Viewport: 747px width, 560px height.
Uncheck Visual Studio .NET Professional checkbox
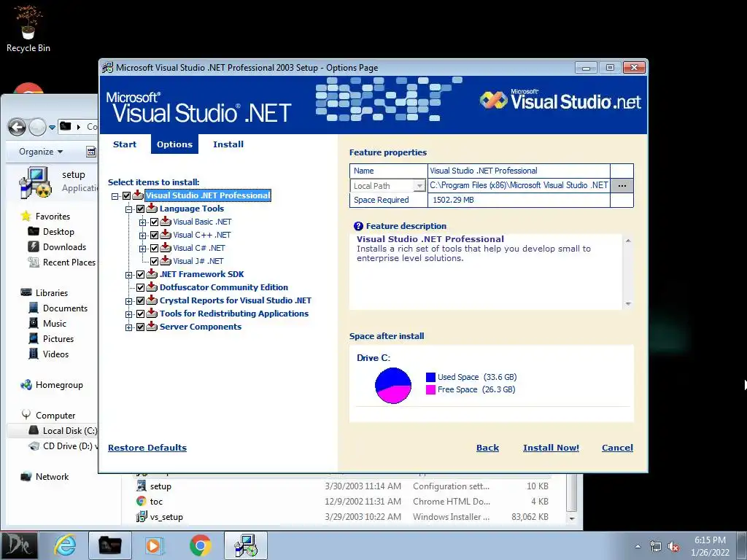point(126,195)
